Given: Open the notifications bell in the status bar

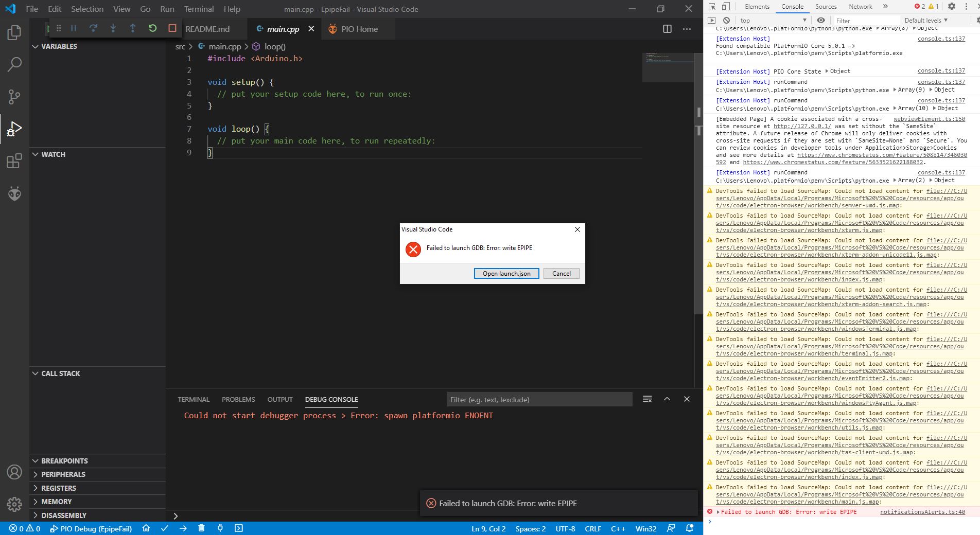Looking at the screenshot, I should tap(690, 528).
